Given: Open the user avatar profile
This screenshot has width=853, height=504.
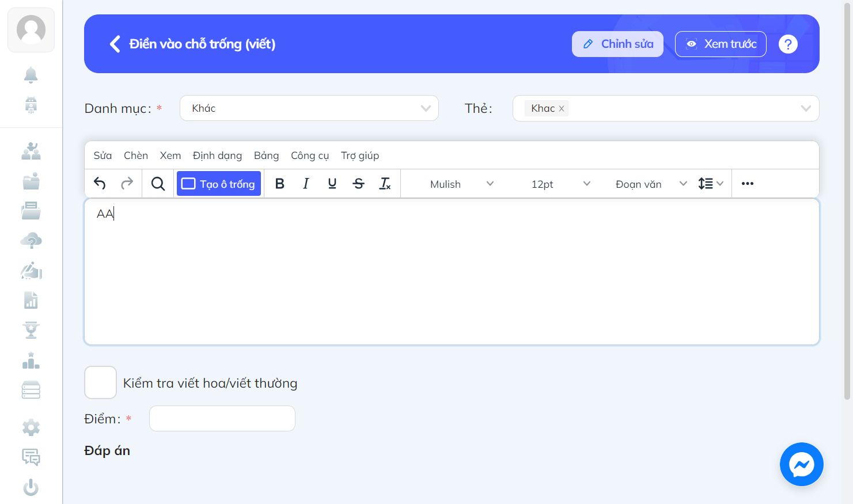Looking at the screenshot, I should tap(31, 30).
